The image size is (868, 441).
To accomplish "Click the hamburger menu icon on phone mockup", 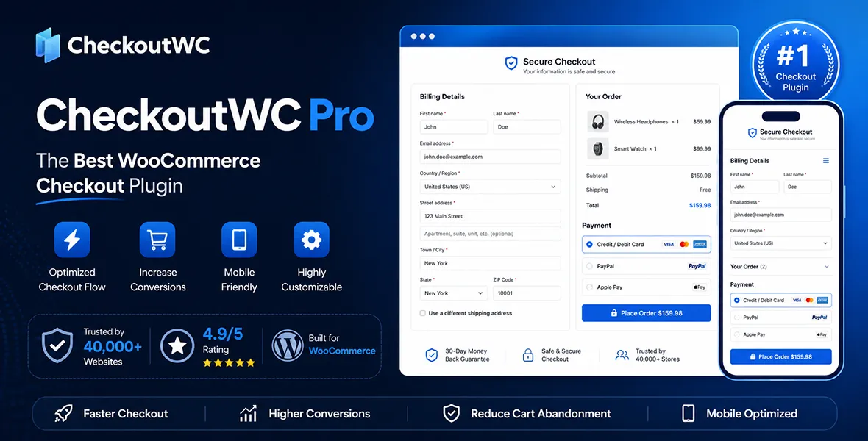I will click(826, 161).
